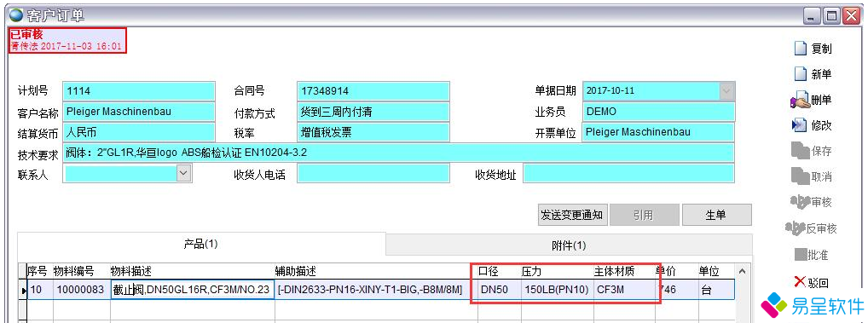Click the 截止阀,DN50GL16R material description cell
The image size is (868, 323).
coord(192,289)
